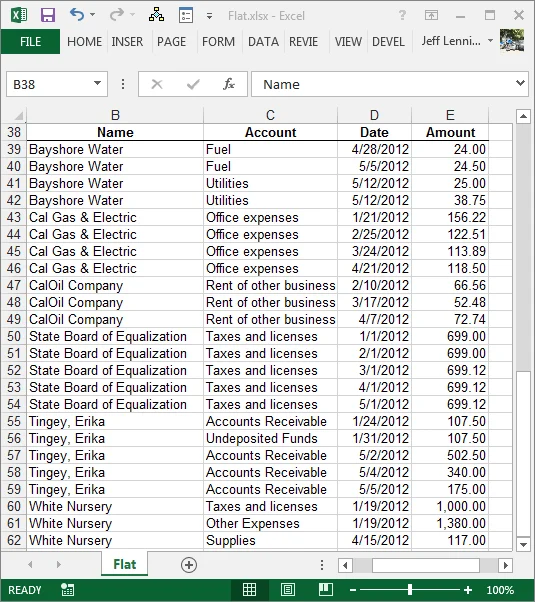The height and width of the screenshot is (602, 535).
Task: Click the macro recording icon in status bar
Action: (68, 590)
